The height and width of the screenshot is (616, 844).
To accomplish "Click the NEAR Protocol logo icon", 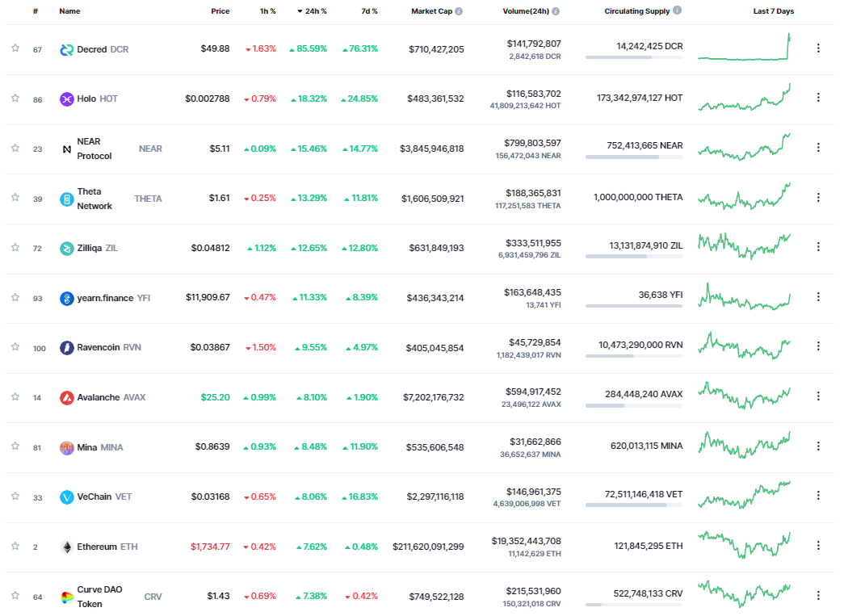I will [67, 149].
